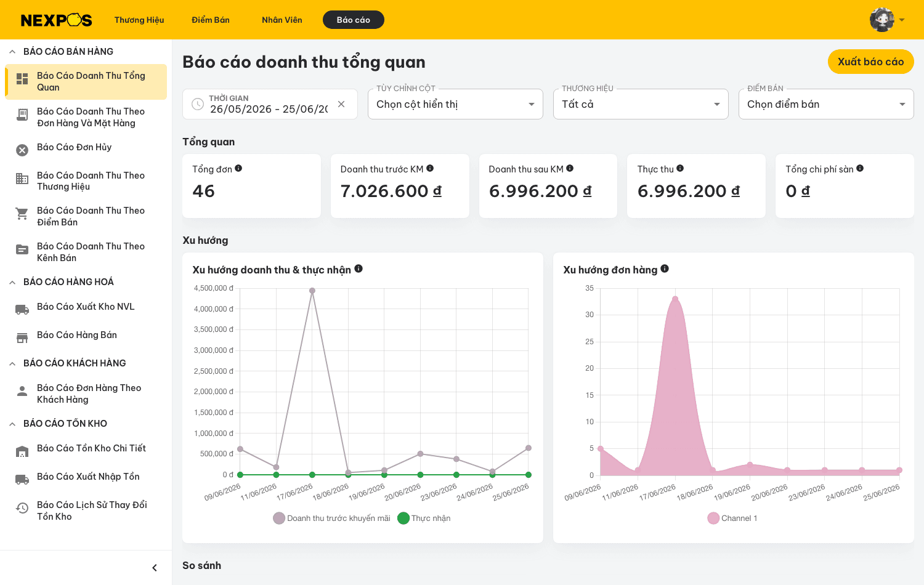Click the 09/06/2026 point on orders chart

(x=601, y=448)
